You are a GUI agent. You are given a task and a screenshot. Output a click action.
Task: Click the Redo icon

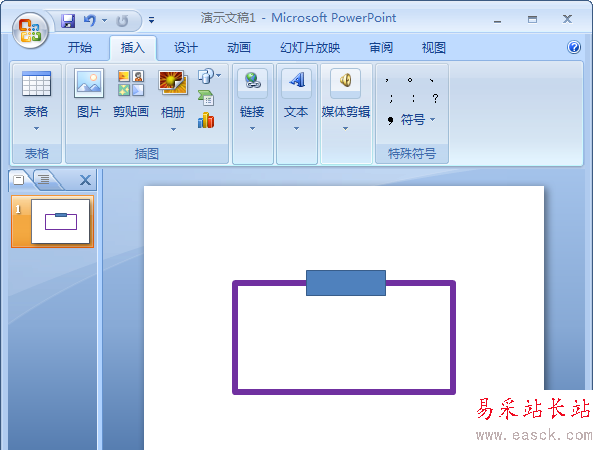122,21
